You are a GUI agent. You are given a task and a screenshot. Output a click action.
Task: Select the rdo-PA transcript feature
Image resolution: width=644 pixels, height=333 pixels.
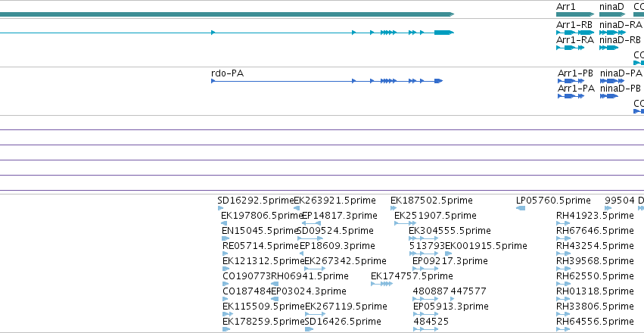coord(326,81)
